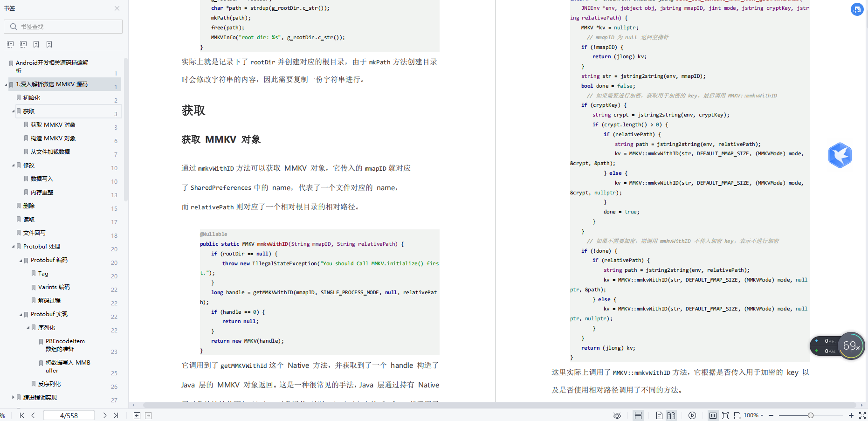Add a new bookmark
The width and height of the screenshot is (868, 421).
[x=36, y=44]
